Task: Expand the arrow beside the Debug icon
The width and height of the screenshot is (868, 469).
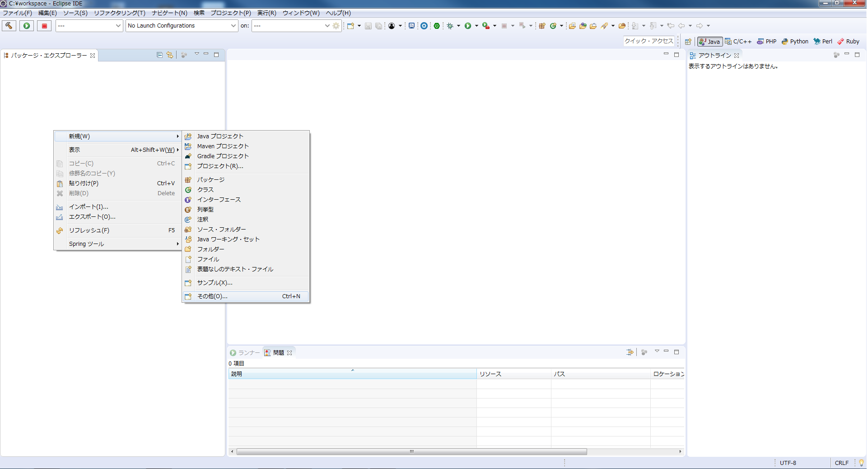Action: [458, 26]
